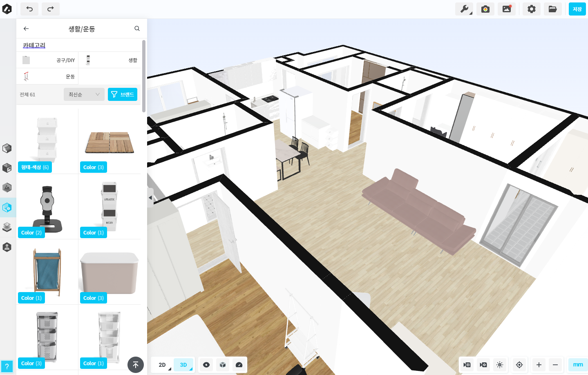Open the rendered image gallery icon
Viewport: 588px width, 375px height.
tap(507, 9)
